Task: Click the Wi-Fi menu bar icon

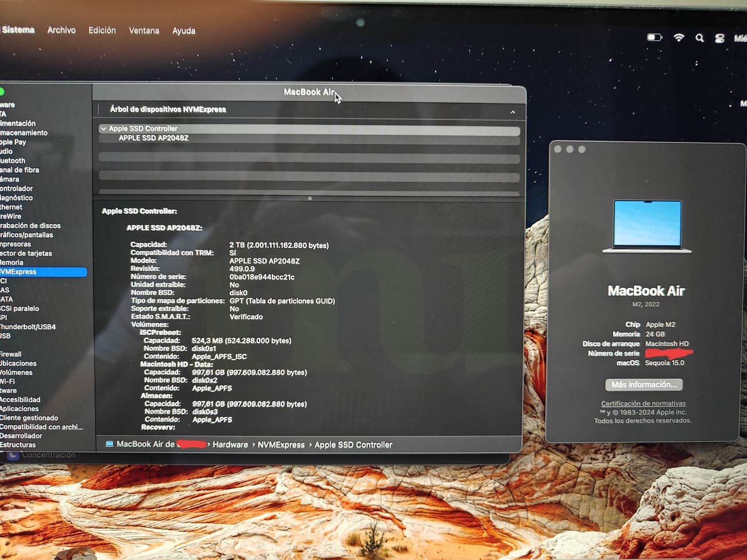Action: pyautogui.click(x=679, y=37)
